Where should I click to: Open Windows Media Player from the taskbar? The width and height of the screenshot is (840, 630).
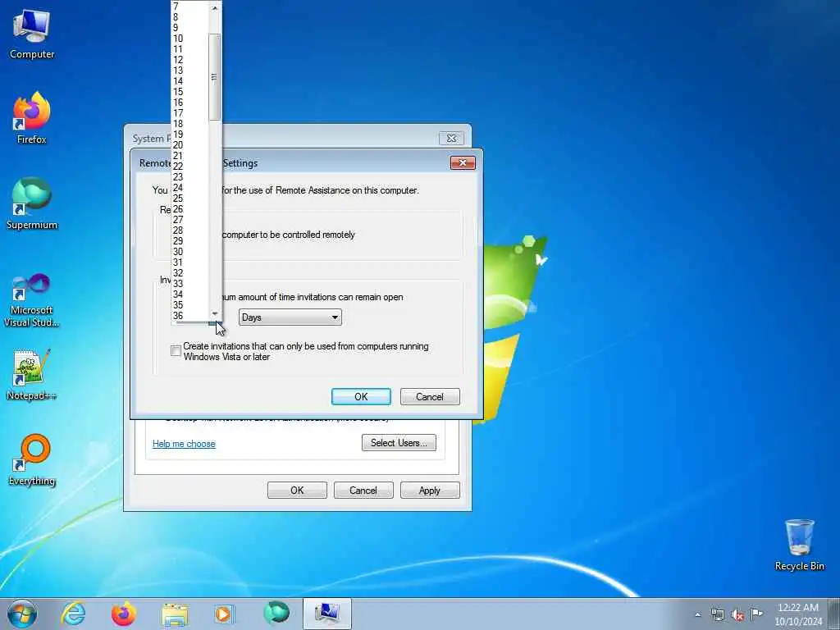coord(225,614)
